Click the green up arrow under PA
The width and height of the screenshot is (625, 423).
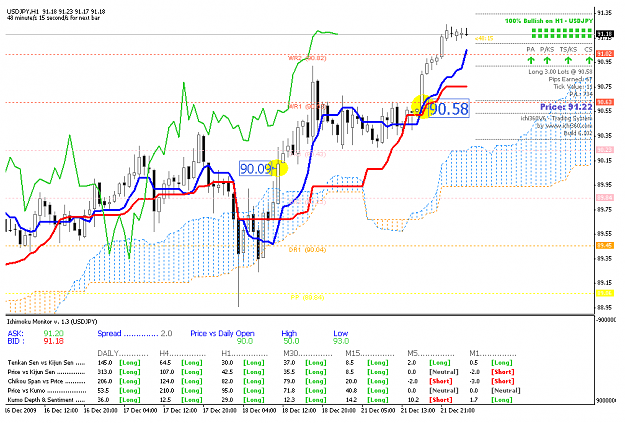coord(531,60)
